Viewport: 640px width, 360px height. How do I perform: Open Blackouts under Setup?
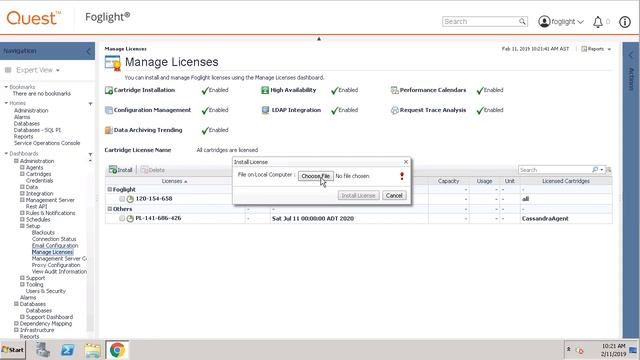tap(43, 233)
